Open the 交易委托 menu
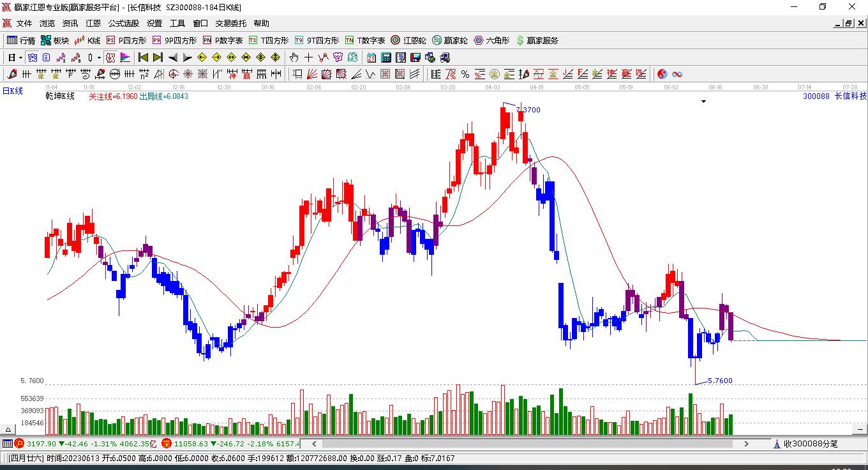This screenshot has height=470, width=868. 231,24
